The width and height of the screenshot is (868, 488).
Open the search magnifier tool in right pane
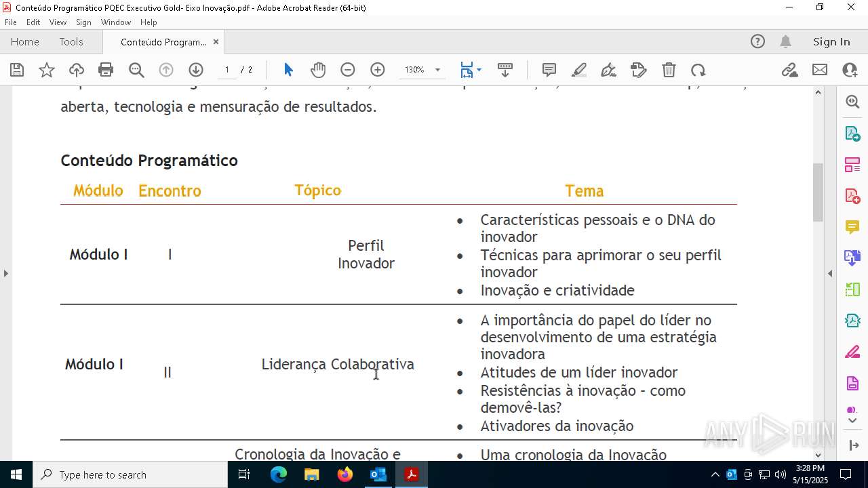[x=852, y=102]
